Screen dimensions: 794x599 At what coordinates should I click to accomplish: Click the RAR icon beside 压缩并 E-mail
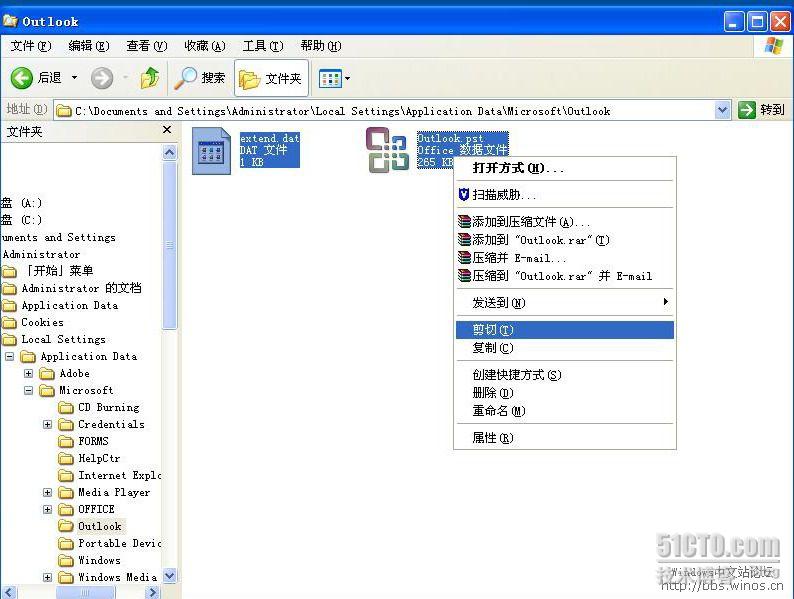[x=464, y=258]
